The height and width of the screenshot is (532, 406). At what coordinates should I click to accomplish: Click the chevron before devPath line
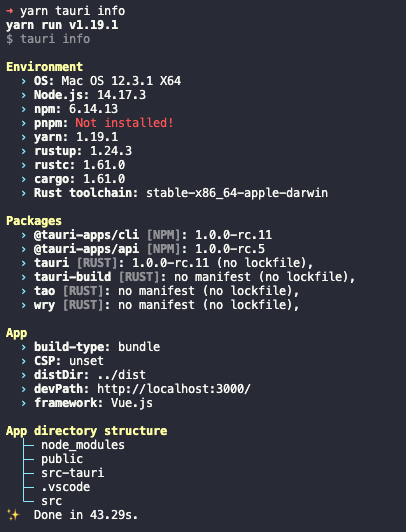23,389
